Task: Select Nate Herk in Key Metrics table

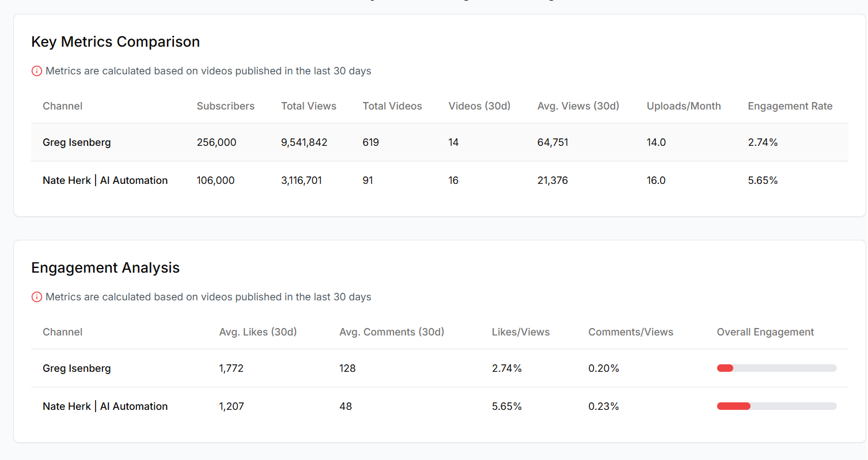Action: coord(105,180)
